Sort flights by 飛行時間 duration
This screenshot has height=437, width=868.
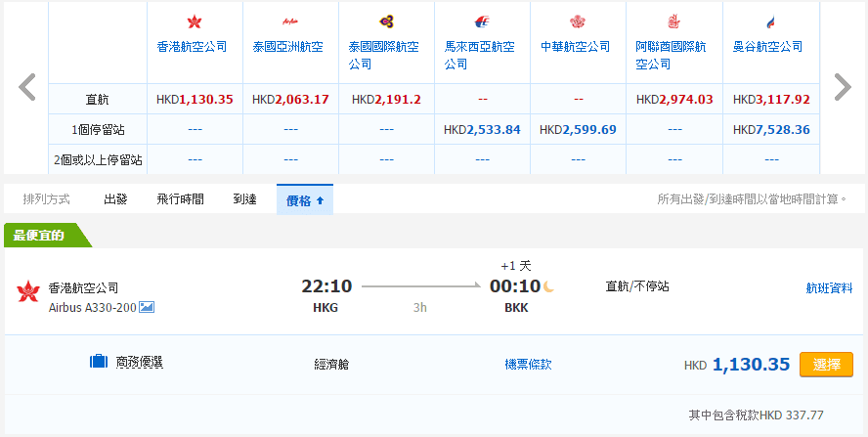180,199
